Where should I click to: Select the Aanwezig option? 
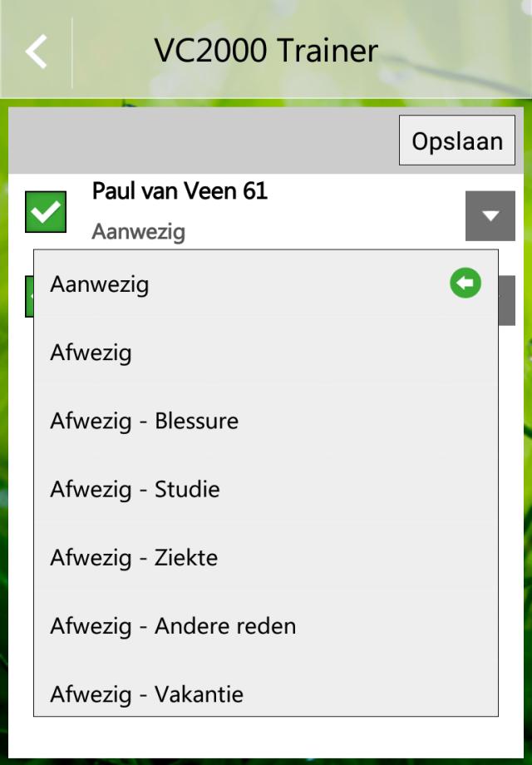pos(100,284)
